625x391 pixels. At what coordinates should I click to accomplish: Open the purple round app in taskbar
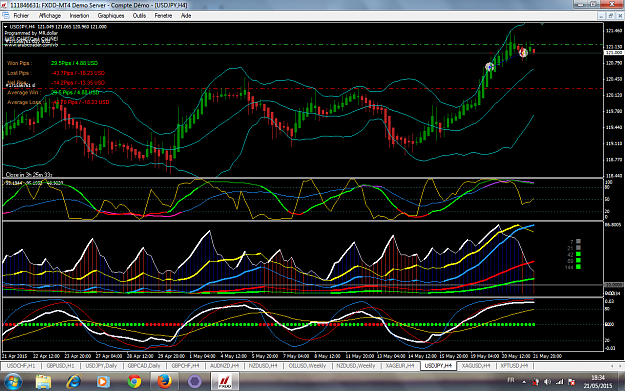pyautogui.click(x=195, y=381)
